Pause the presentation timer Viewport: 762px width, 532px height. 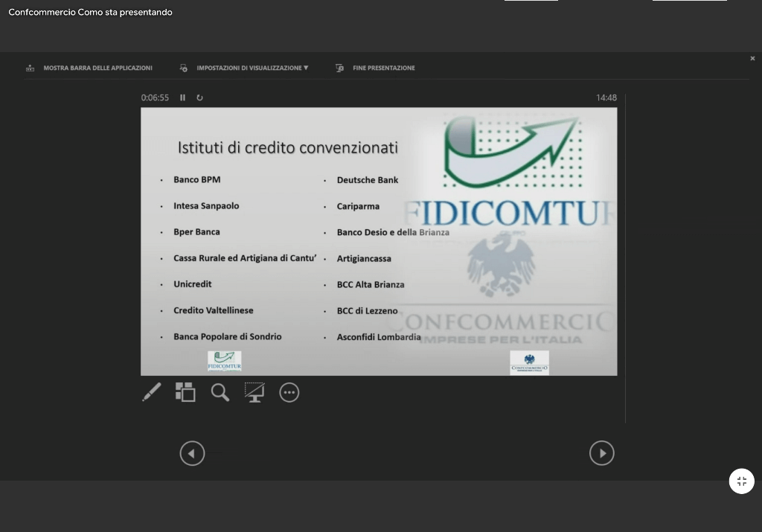pyautogui.click(x=182, y=97)
